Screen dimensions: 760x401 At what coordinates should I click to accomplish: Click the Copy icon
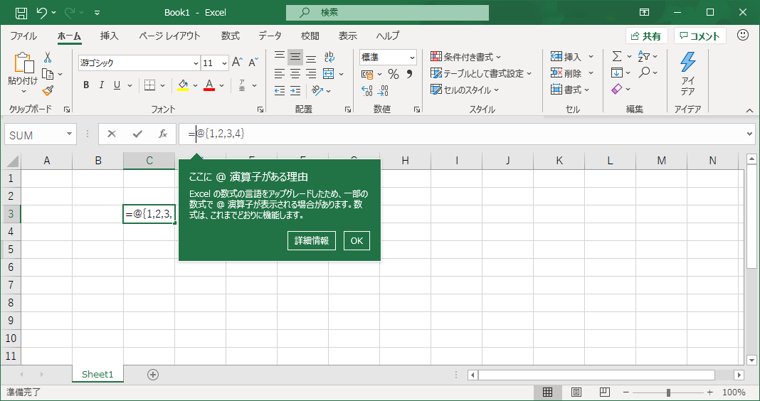click(48, 74)
